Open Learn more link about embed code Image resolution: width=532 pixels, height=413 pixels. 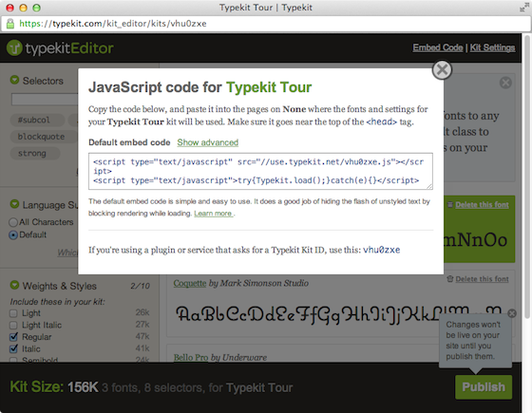pos(213,214)
